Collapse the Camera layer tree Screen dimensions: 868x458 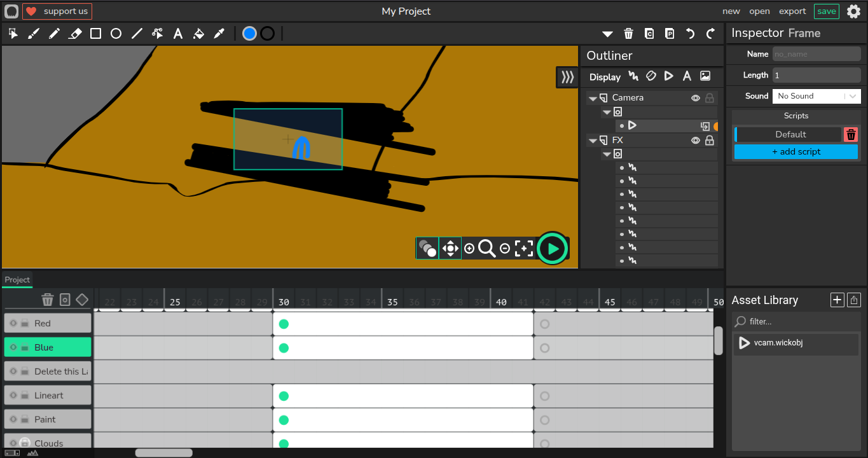click(x=593, y=99)
